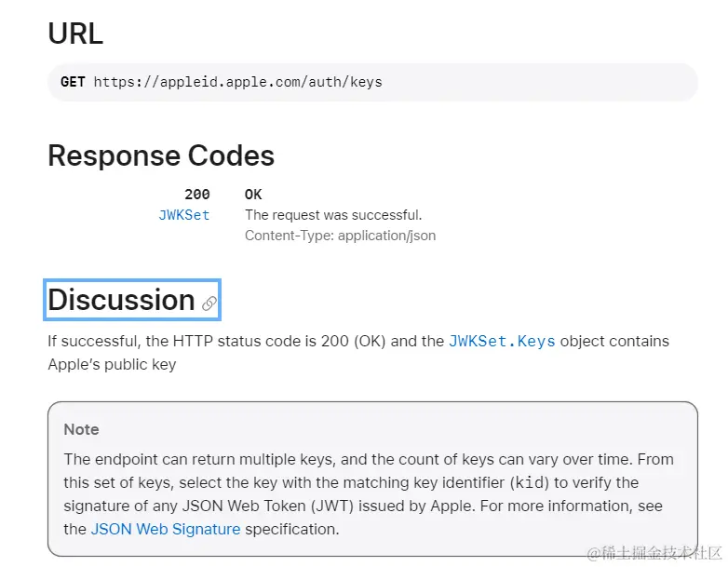Click the Content-Type: application/json line
The width and height of the screenshot is (728, 567).
coord(340,236)
